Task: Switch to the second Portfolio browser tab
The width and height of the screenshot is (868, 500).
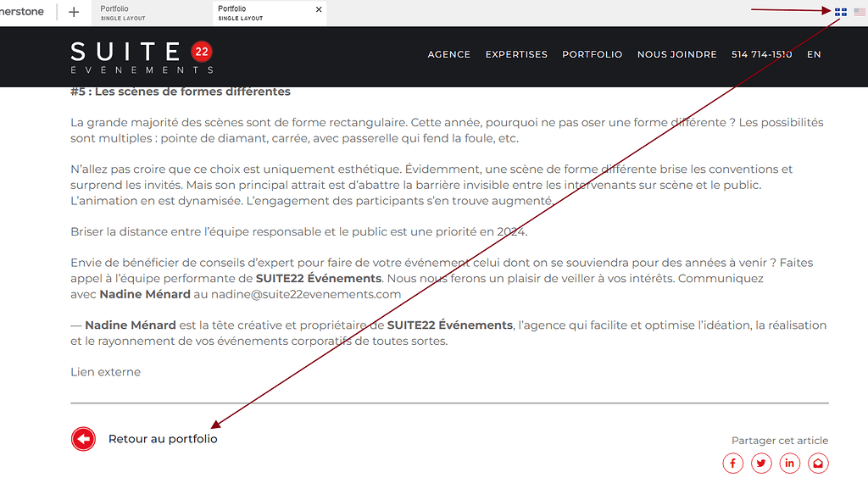Action: [x=254, y=12]
